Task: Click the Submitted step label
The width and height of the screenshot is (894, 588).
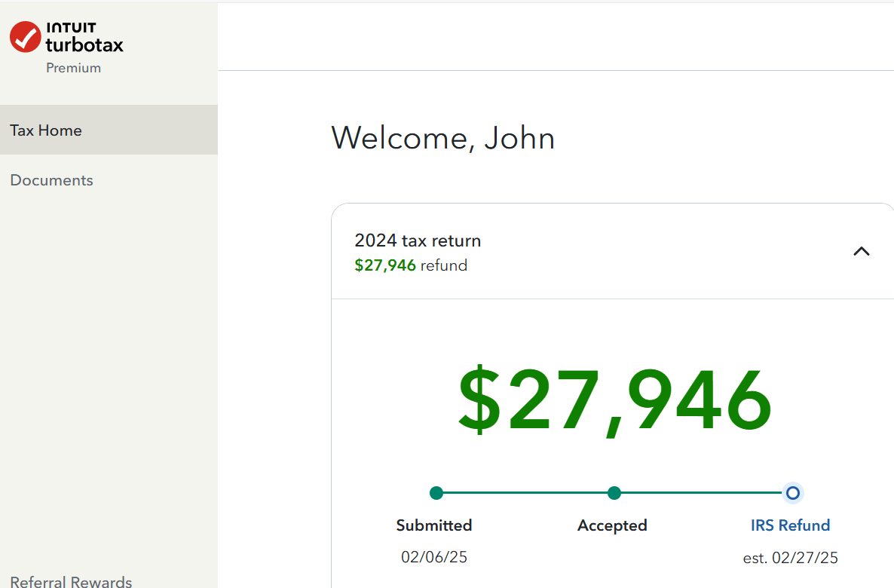Action: coord(434,525)
